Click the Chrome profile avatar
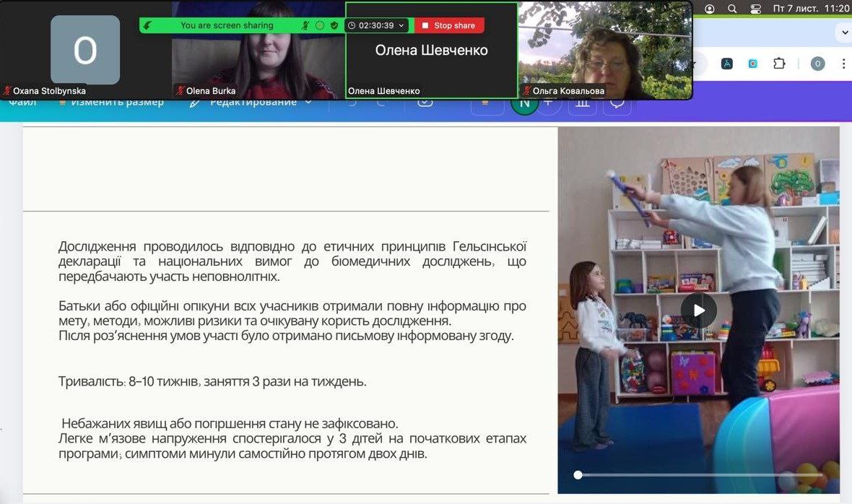Screen dimensions: 852x504 point(817,64)
